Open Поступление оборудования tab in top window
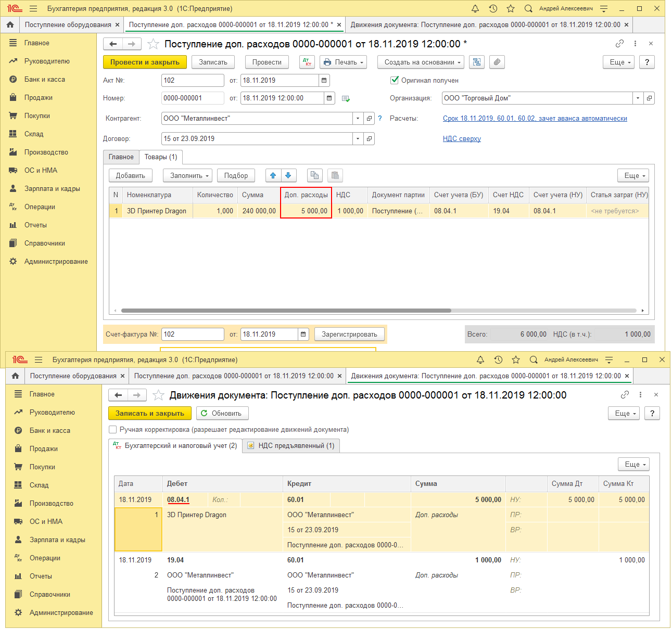The image size is (672, 629). pos(68,24)
